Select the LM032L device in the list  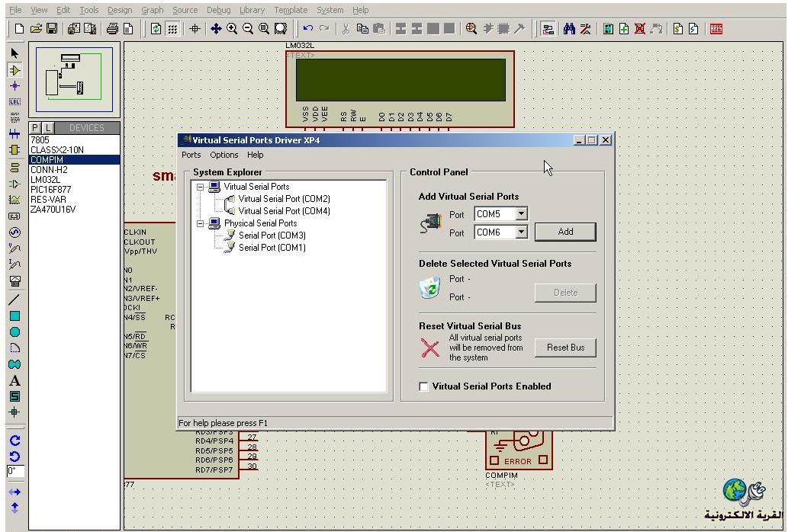75,180
